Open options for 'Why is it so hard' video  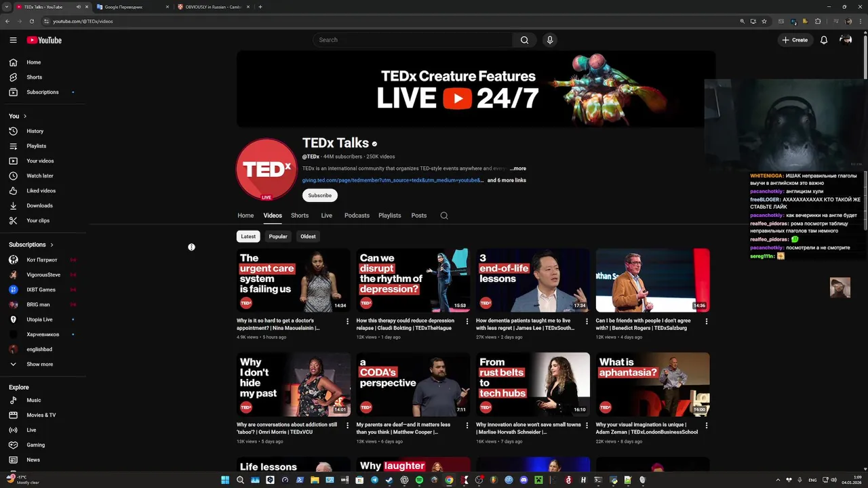click(347, 321)
